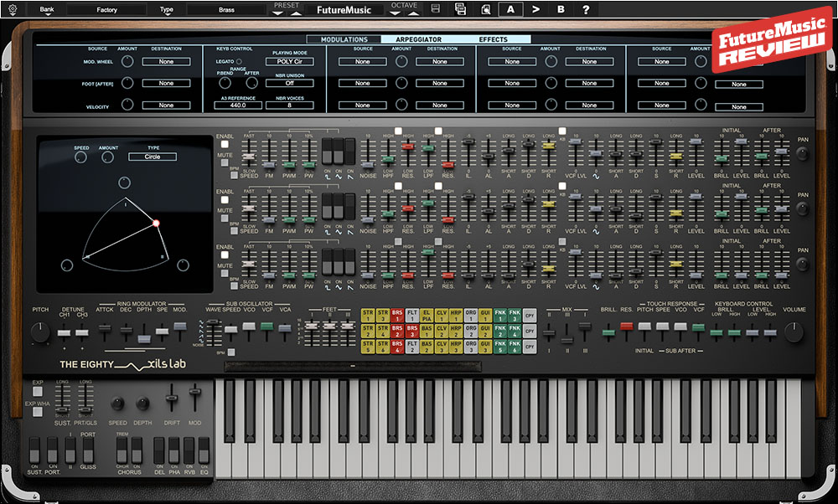The height and width of the screenshot is (504, 838).
Task: Click the DRIFT slider
Action: click(172, 399)
